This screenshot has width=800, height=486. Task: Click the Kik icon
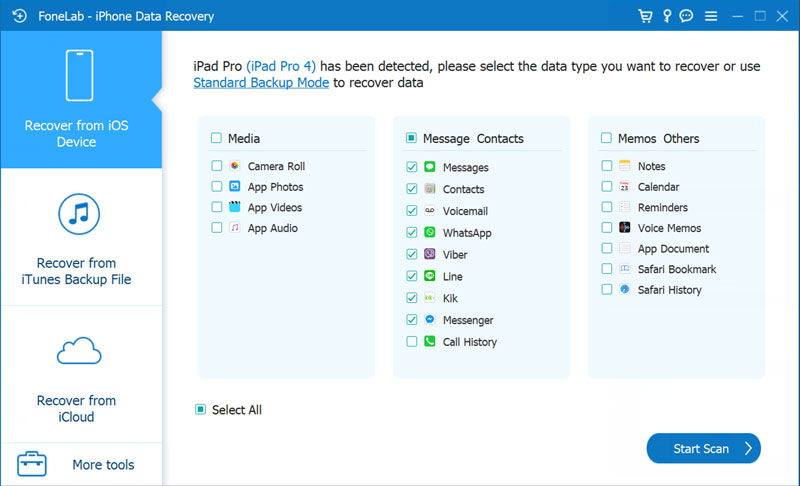[x=430, y=297]
